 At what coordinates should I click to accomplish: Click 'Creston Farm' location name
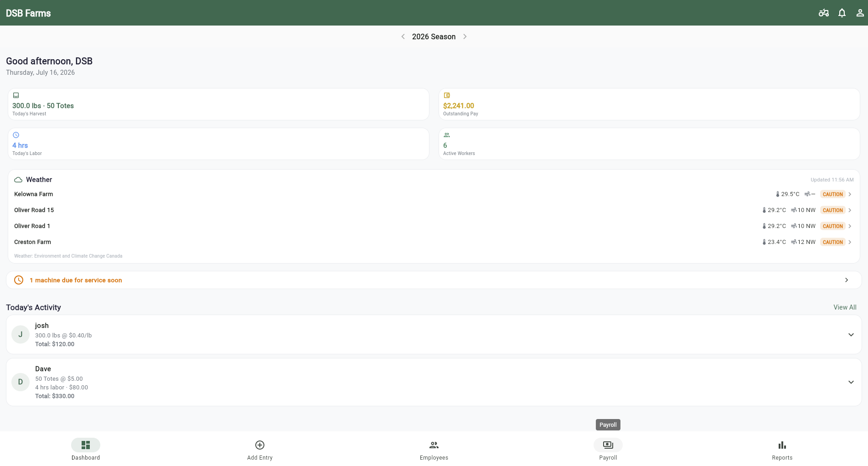[x=32, y=242]
